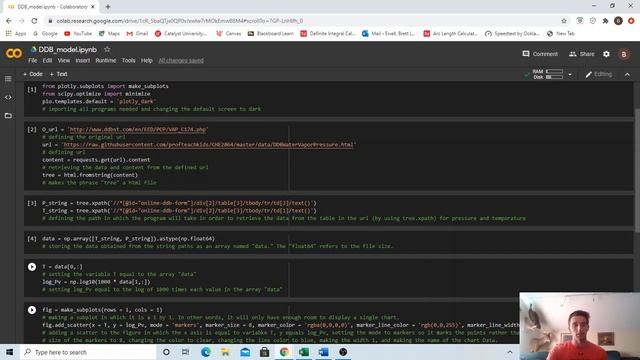Click the [3] execution indicator of the xpath cell
Screen dimensions: 640x360
32,203
